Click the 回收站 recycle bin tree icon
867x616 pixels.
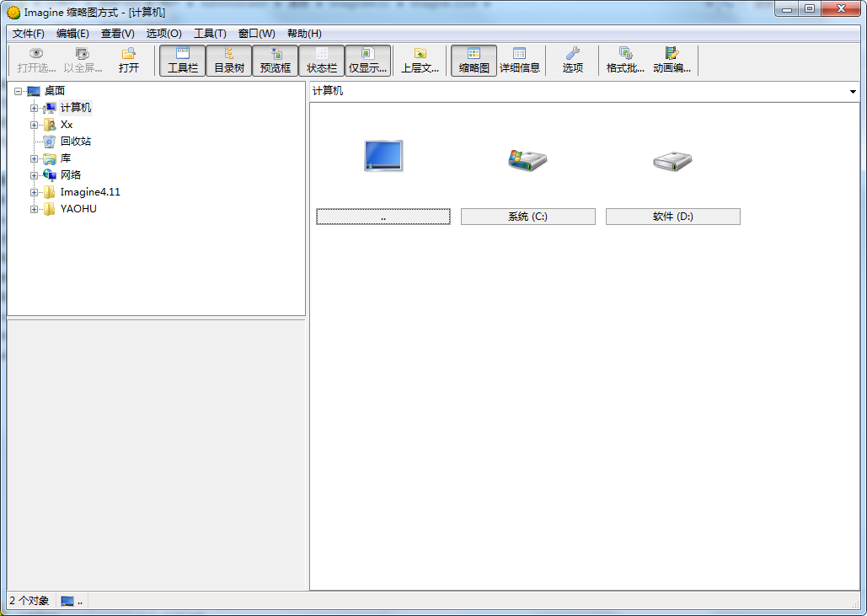(50, 142)
